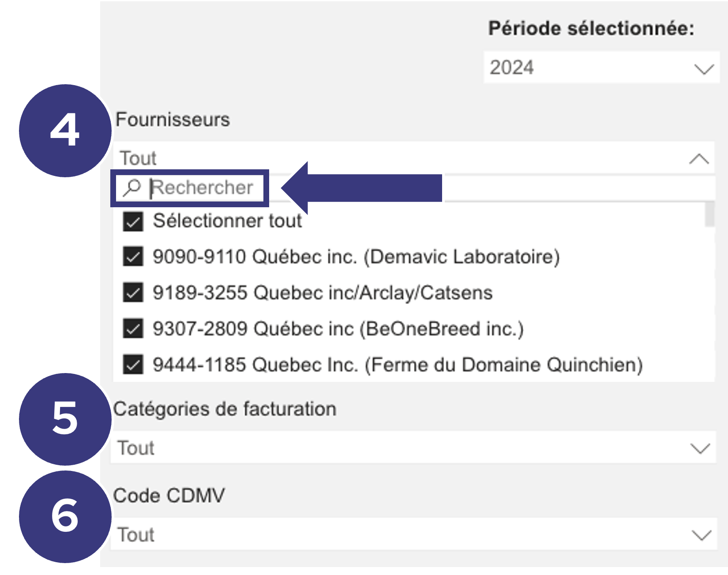Toggle 9189-3255 Quebec inc/Arclay/Catsens checkbox
This screenshot has height=575, width=728.
point(133,293)
